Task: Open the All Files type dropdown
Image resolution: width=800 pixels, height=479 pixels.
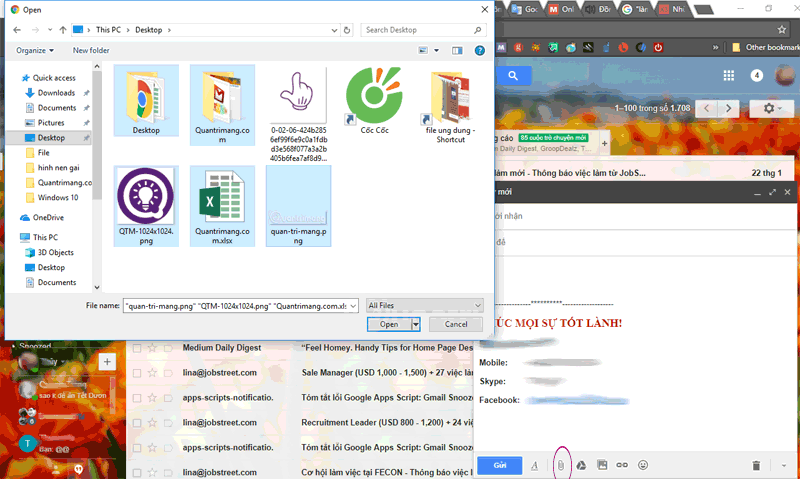Action: click(x=424, y=306)
